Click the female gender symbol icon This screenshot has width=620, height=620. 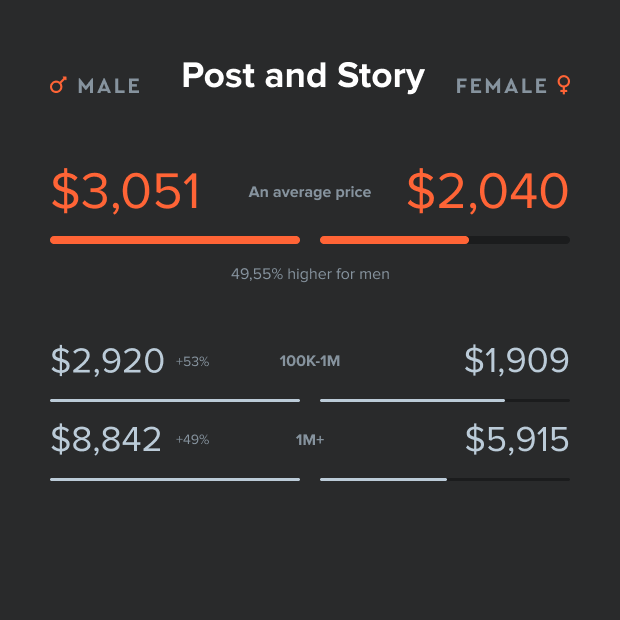(x=564, y=86)
